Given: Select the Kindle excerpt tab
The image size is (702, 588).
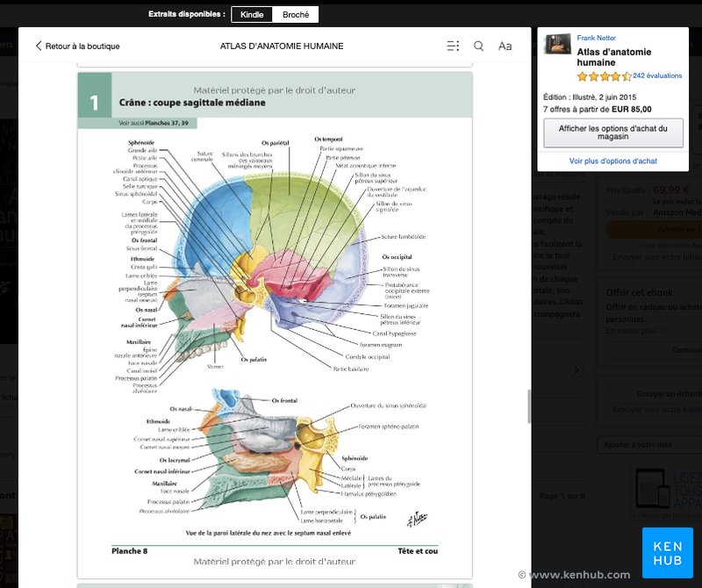Looking at the screenshot, I should (x=252, y=14).
